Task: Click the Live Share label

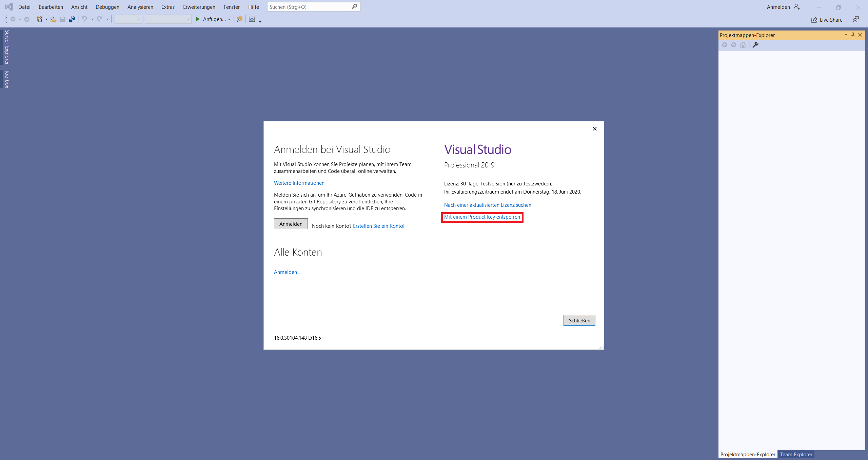Action: coord(831,20)
